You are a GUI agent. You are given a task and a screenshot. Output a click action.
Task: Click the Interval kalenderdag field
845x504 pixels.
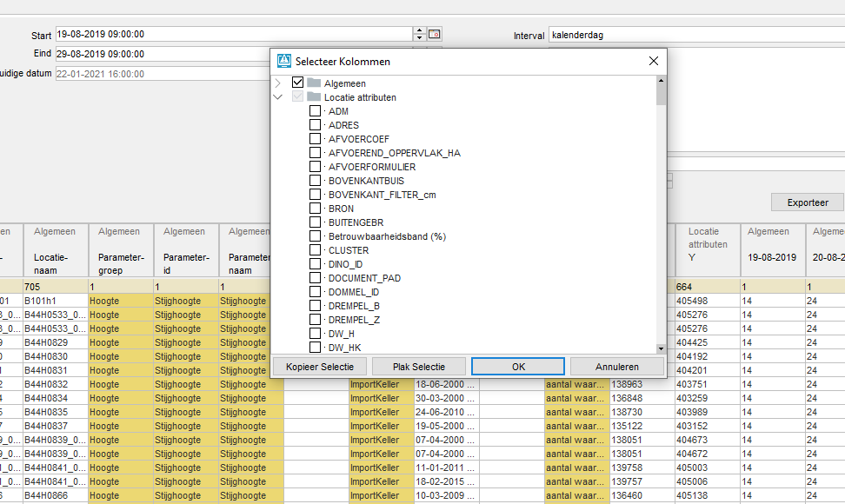click(x=696, y=35)
